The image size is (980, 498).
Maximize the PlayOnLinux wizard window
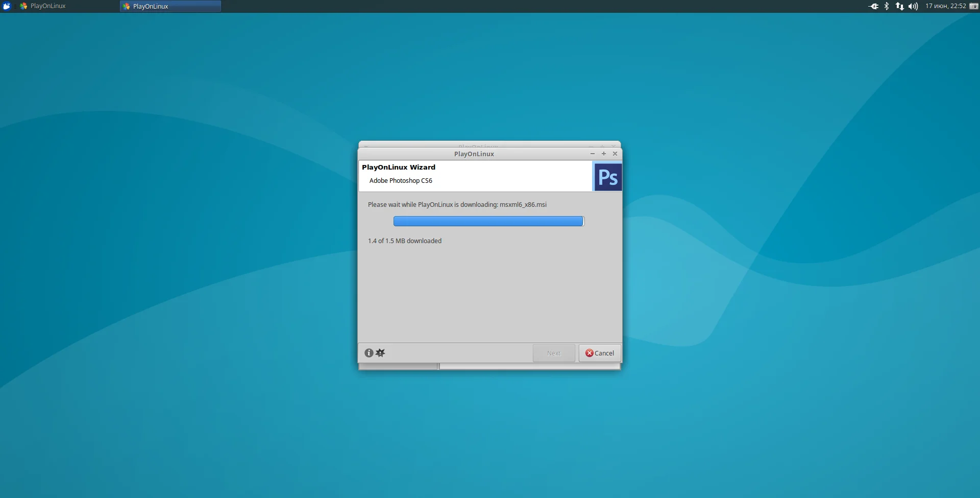pos(604,154)
